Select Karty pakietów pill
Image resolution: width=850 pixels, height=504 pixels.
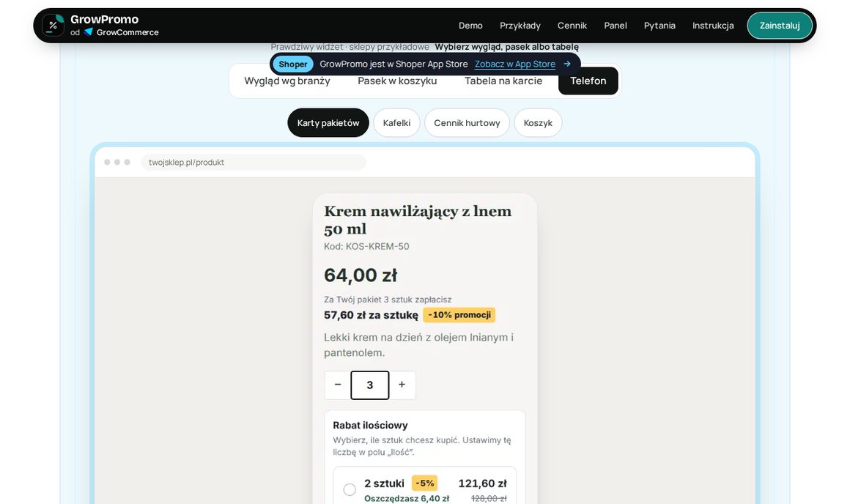coord(328,123)
